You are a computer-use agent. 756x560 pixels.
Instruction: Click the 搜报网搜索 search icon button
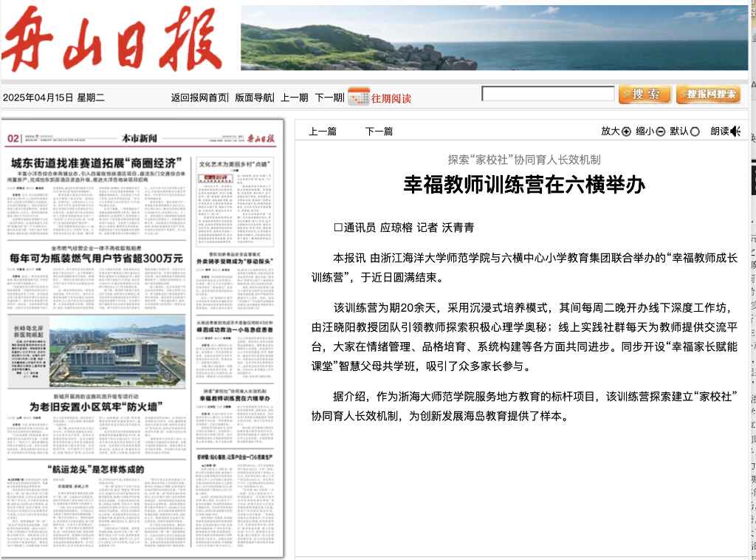point(707,95)
